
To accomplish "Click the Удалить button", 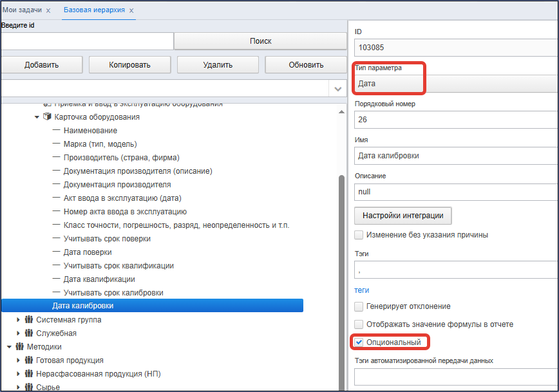I will click(218, 65).
